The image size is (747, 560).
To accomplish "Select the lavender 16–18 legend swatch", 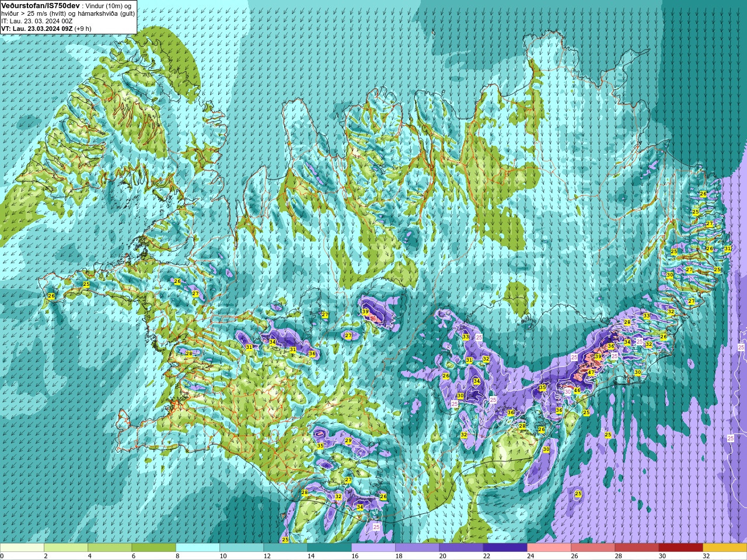I will click(373, 548).
